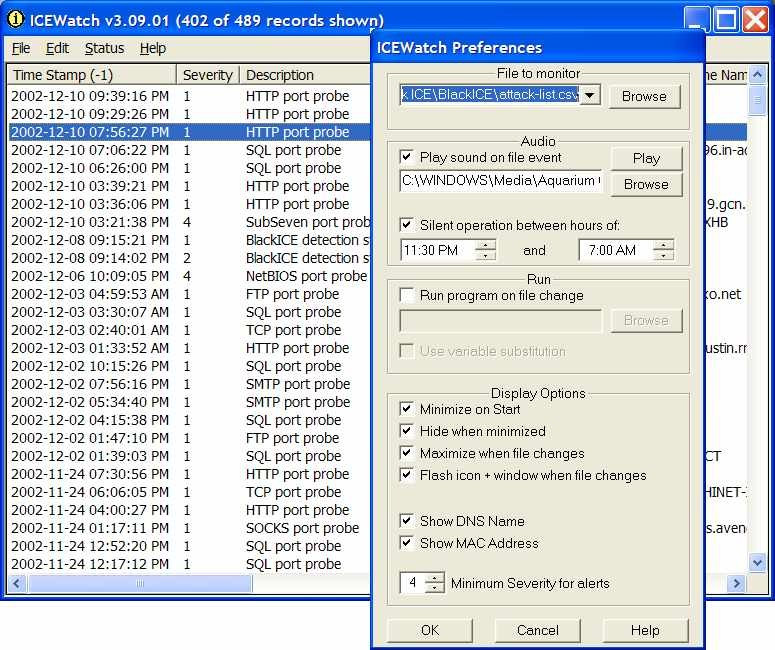Toggle Show DNS Name checkbox
The image size is (775, 650).
coord(406,521)
